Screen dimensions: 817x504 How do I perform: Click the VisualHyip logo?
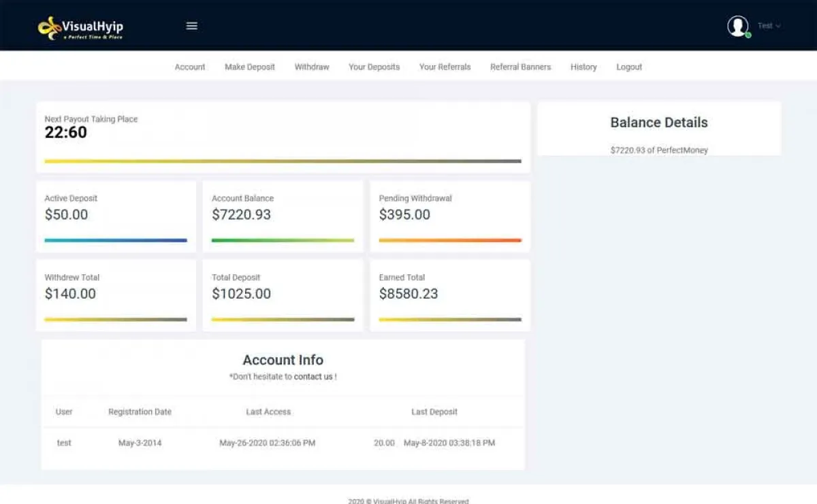(x=80, y=27)
